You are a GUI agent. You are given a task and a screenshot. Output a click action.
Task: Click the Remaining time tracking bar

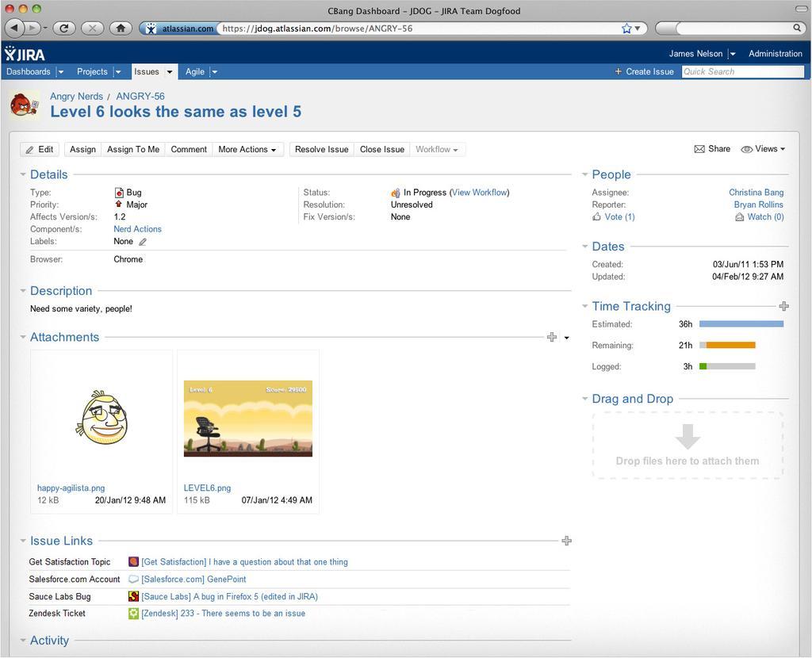728,345
